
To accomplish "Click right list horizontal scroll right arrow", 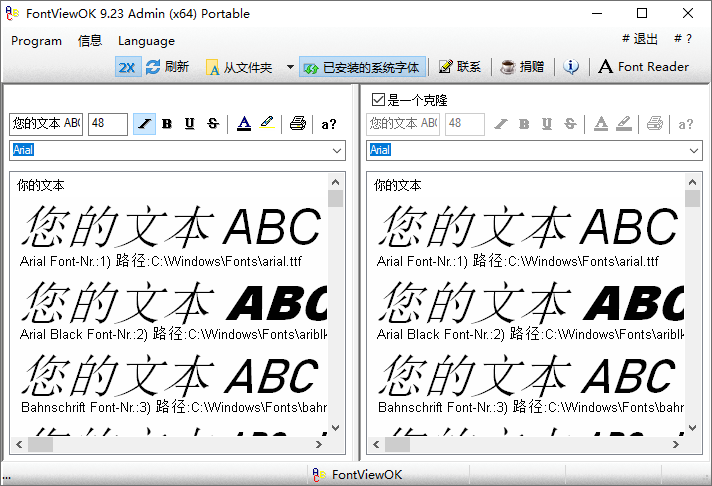I will (676, 445).
